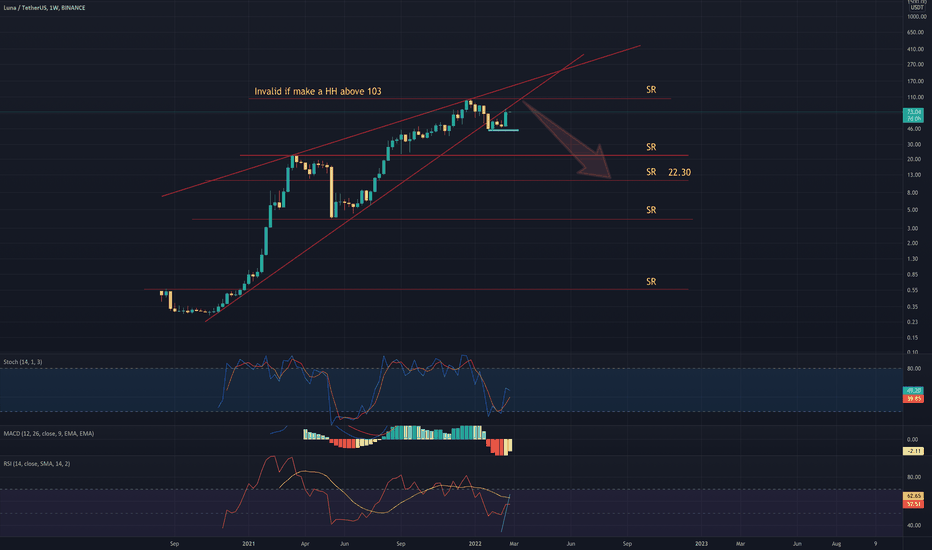932x550 pixels.
Task: Click the 2.00 price scale label
Action: (914, 243)
